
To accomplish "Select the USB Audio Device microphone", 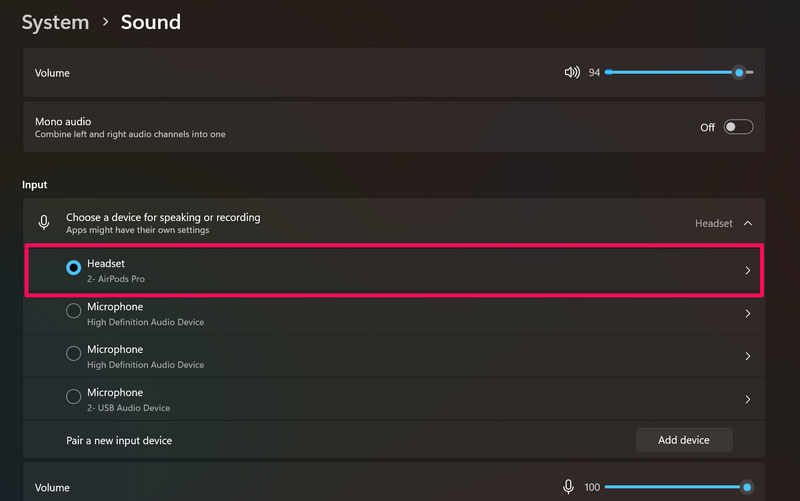I will pyautogui.click(x=73, y=397).
